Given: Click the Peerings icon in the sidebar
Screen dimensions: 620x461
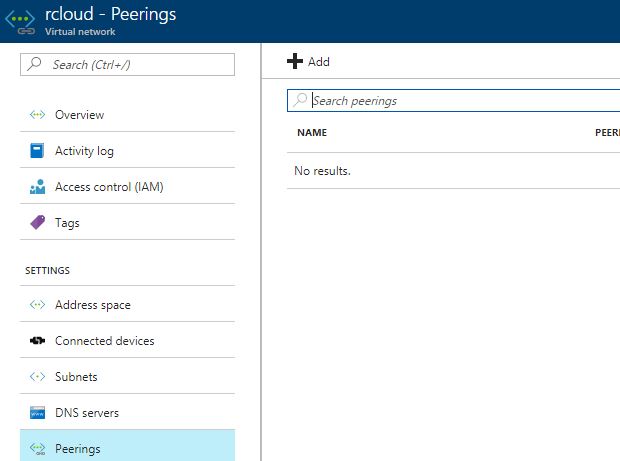Looking at the screenshot, I should pyautogui.click(x=37, y=448).
